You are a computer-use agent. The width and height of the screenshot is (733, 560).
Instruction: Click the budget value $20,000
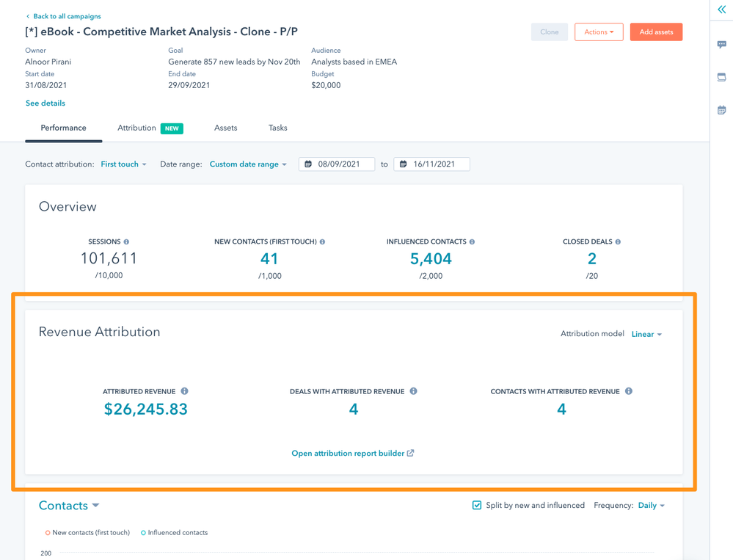326,85
